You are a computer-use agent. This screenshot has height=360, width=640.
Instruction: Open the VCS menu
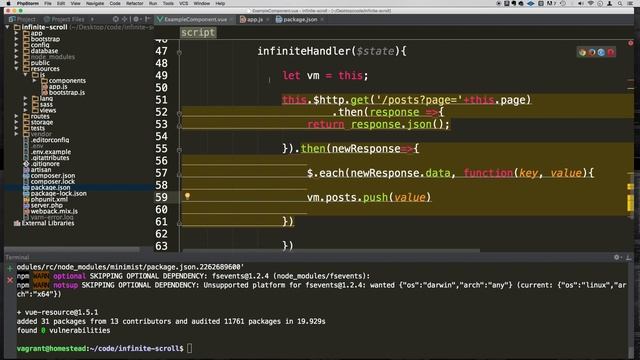pos(184,3)
